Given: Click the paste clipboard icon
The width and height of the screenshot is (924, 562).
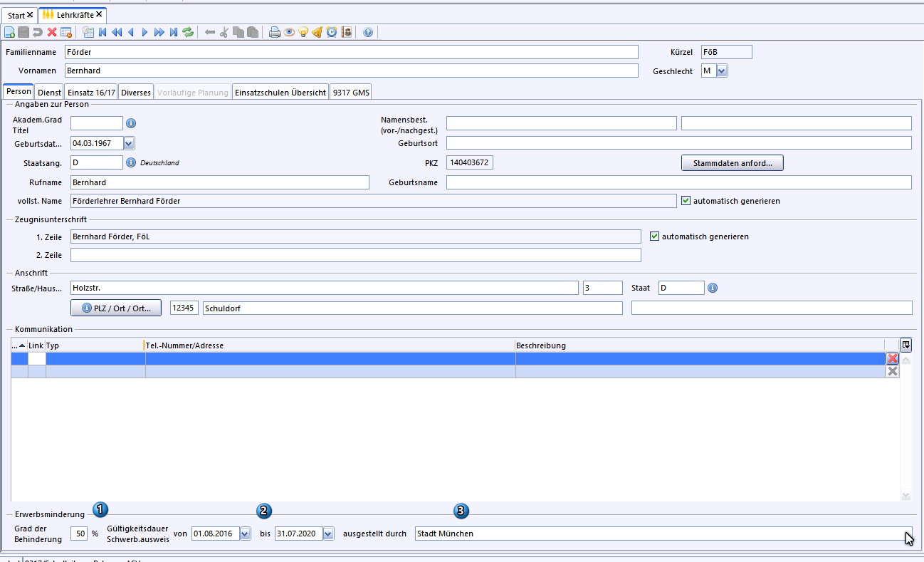Looking at the screenshot, I should point(253,32).
